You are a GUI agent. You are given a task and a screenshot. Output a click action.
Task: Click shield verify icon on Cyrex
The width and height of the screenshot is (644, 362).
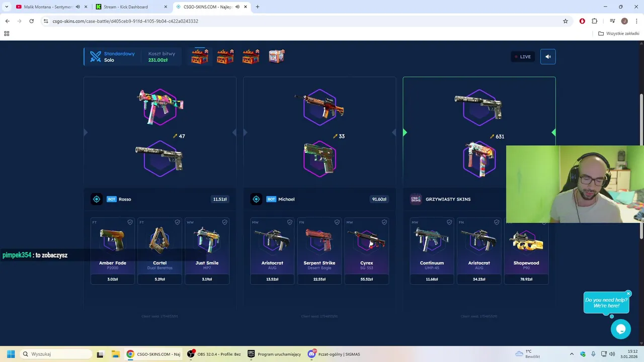(384, 222)
